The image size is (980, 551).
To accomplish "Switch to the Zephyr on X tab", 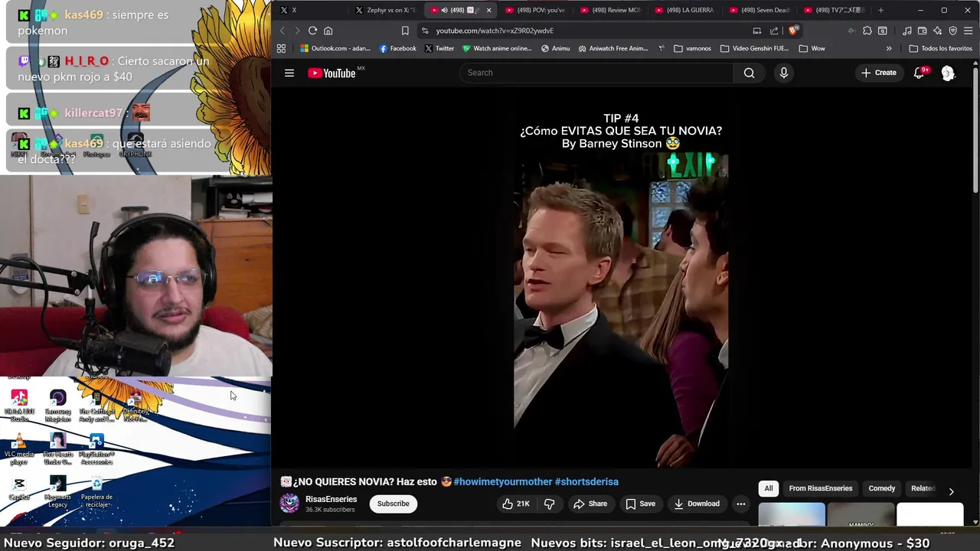I will click(x=387, y=10).
